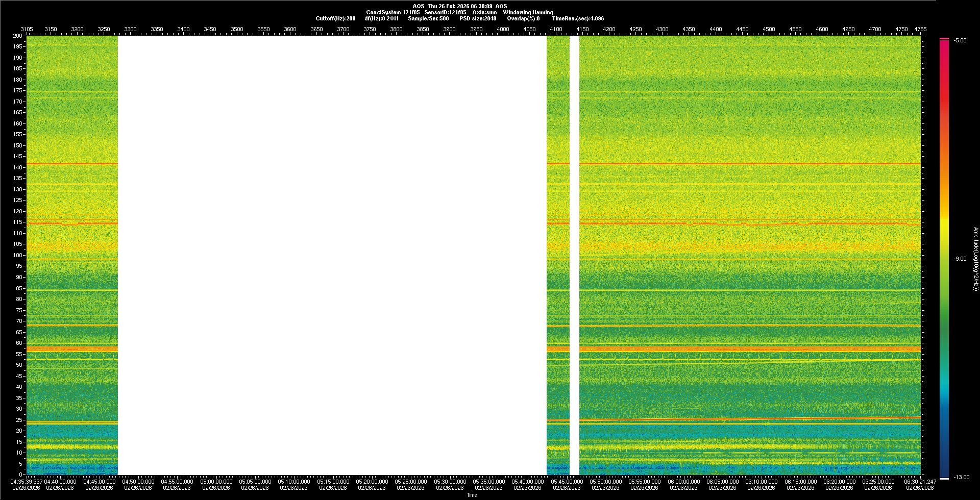The width and height of the screenshot is (980, 500).
Task: Click the 04:35:39.967 start time label
Action: tap(27, 481)
